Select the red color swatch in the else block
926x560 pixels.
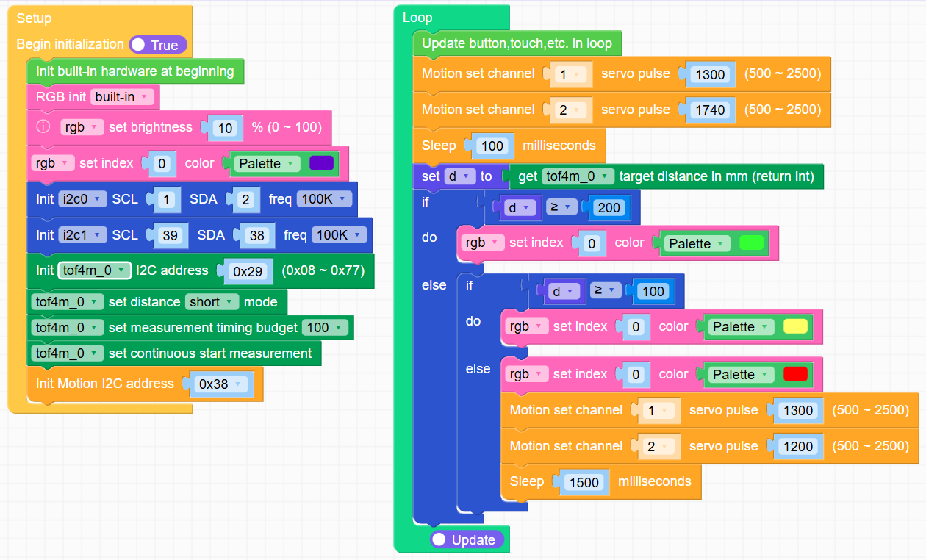coord(796,374)
